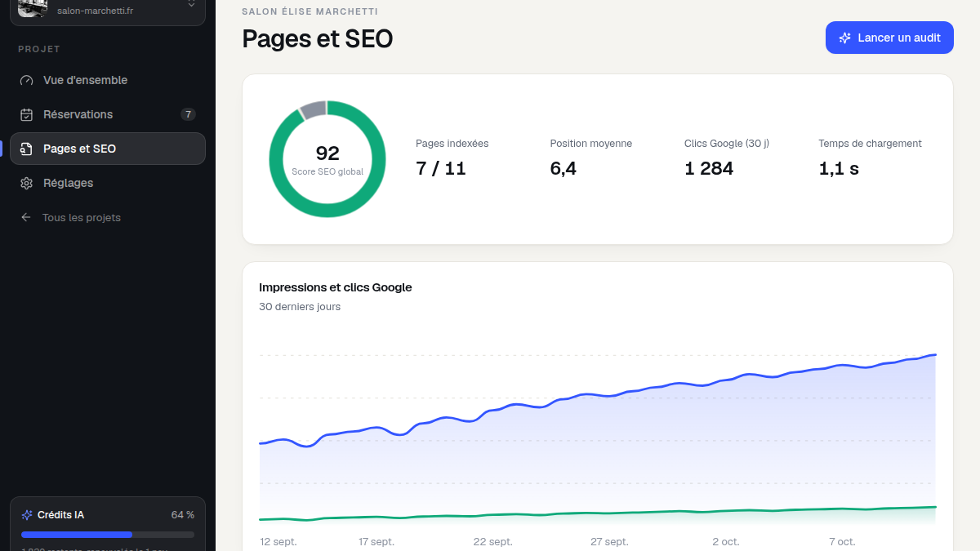
Task: Open the Vue d'ensemble section
Action: pyautogui.click(x=108, y=80)
